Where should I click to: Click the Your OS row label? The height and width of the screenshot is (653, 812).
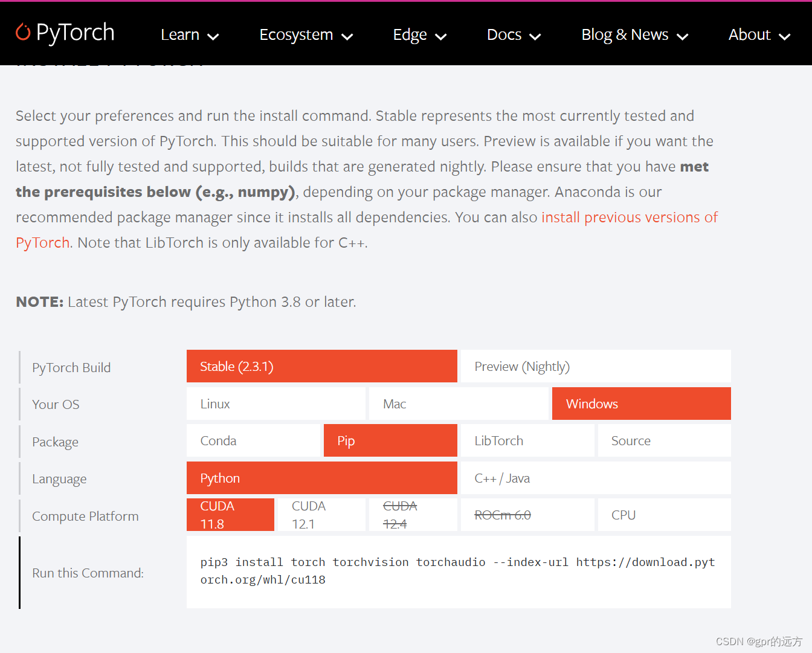tap(56, 404)
